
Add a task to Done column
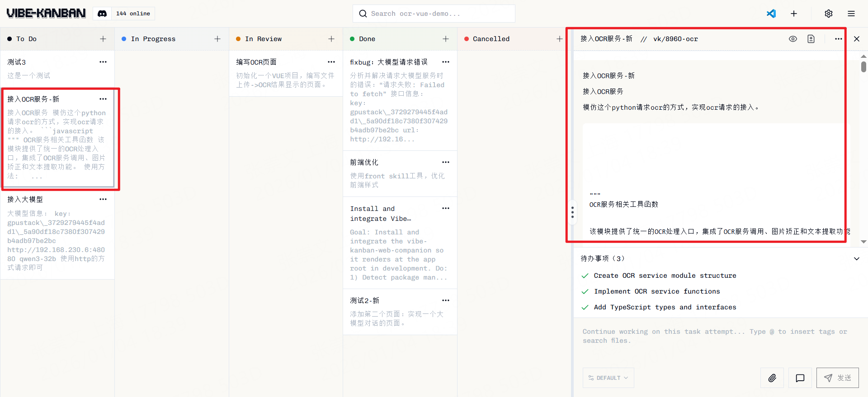446,39
